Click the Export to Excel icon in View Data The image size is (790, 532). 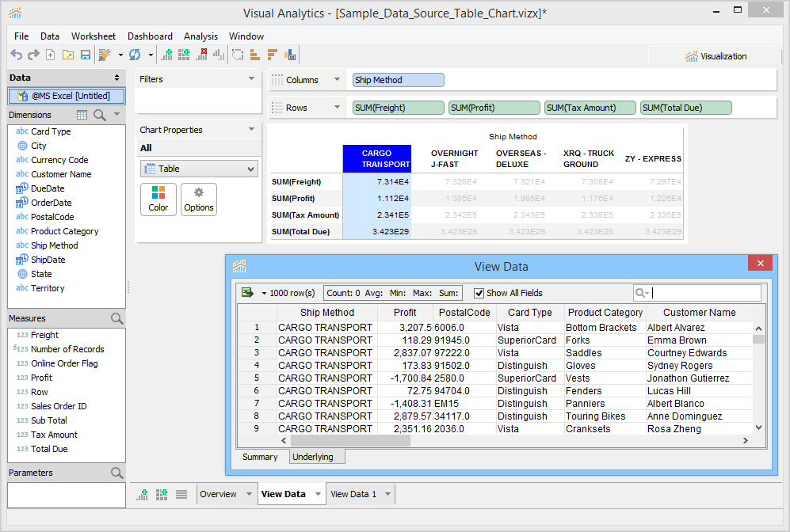247,293
